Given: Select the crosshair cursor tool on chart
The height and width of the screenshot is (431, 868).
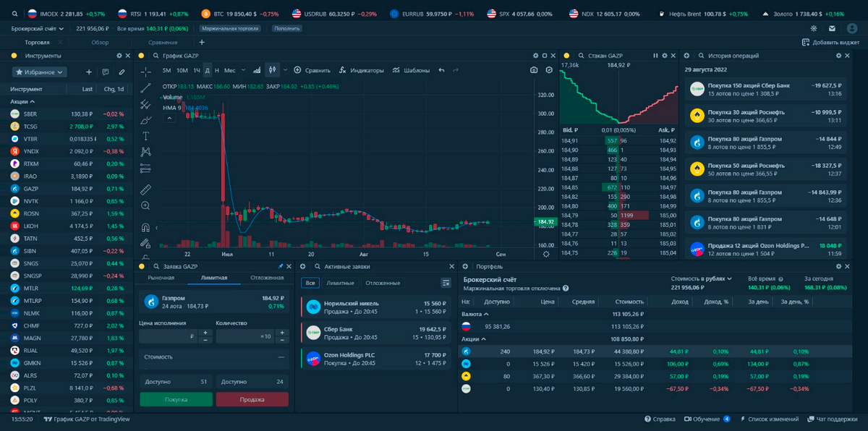Looking at the screenshot, I should click(x=145, y=71).
